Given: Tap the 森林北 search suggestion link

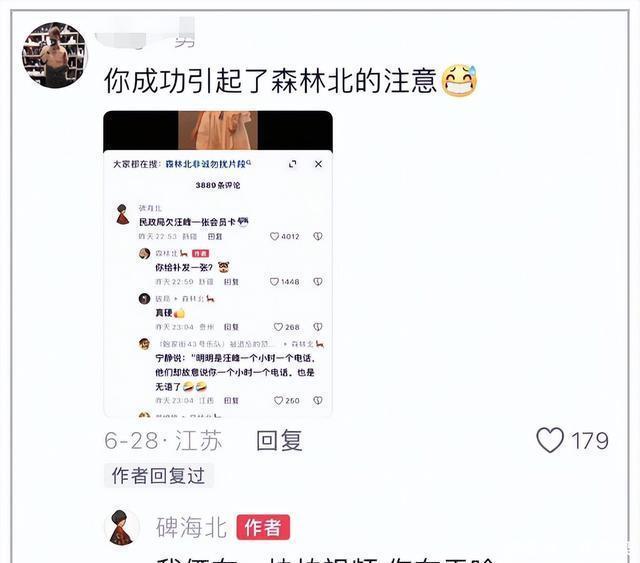Looking at the screenshot, I should pos(208,164).
